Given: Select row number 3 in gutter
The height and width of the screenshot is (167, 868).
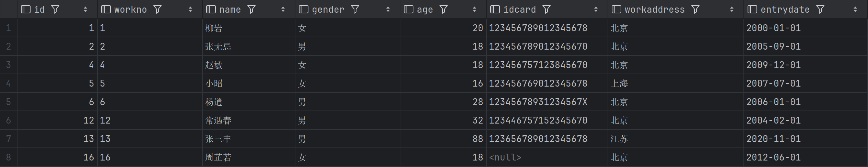Looking at the screenshot, I should click(9, 65).
